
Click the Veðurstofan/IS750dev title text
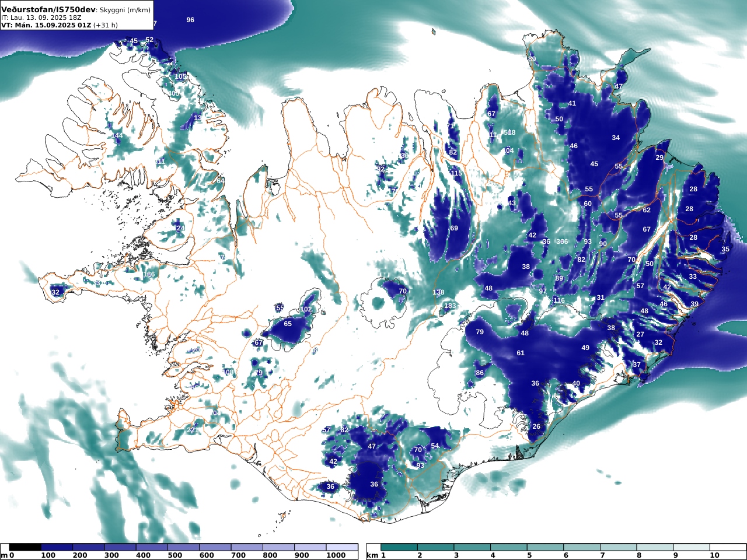(48, 10)
